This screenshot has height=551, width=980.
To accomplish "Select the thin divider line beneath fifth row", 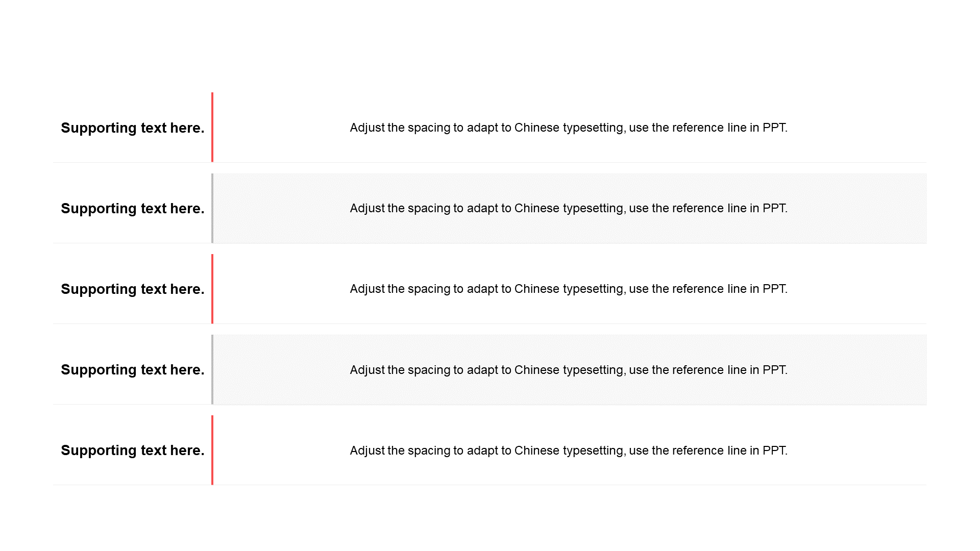I will tap(490, 485).
